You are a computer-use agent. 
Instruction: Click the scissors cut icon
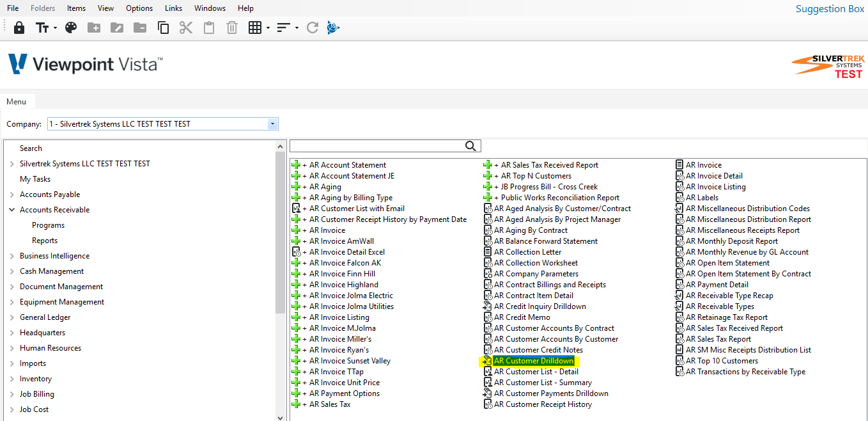(186, 28)
